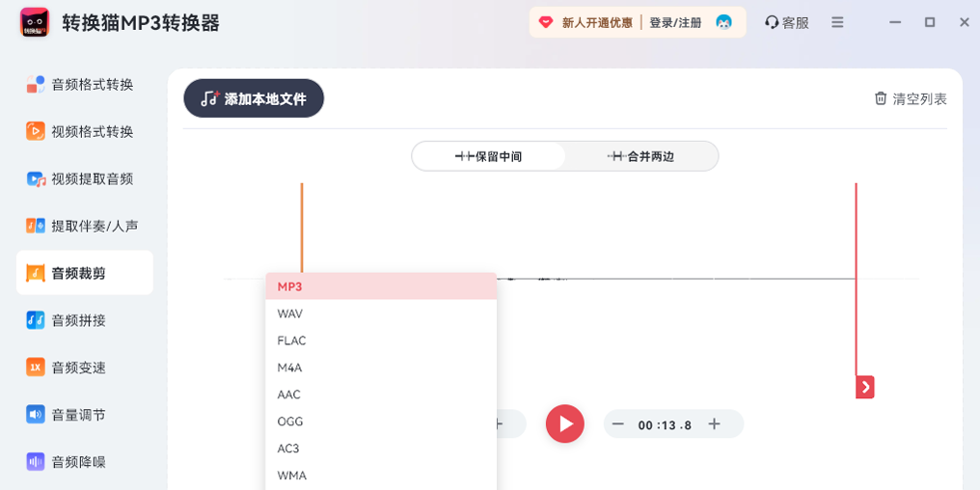The width and height of the screenshot is (980, 490).
Task: Choose WMA from the format list
Action: 381,475
